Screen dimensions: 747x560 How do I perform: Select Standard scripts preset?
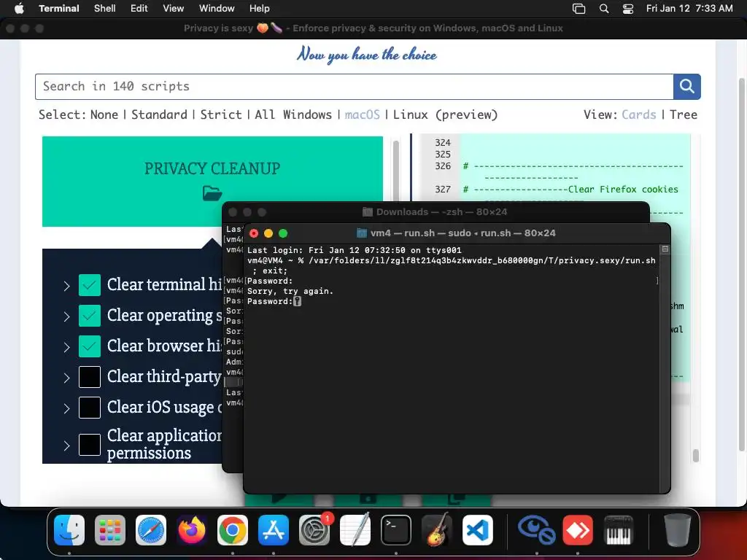[159, 114]
